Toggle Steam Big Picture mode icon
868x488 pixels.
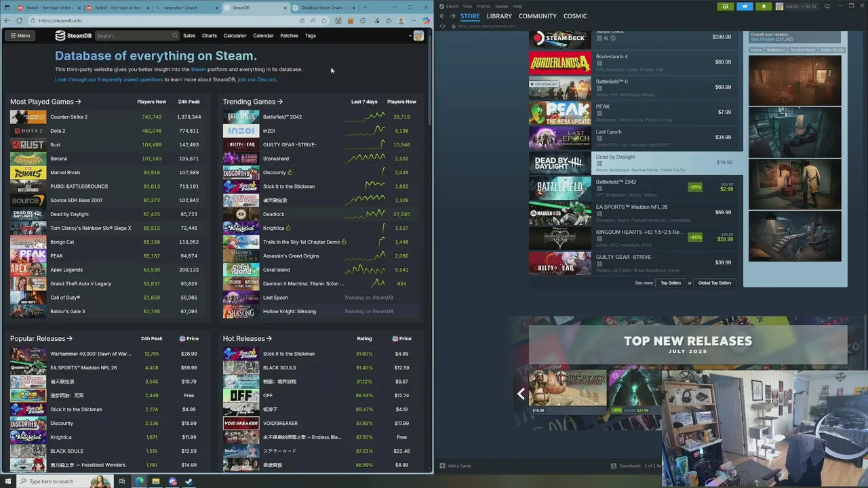pos(827,6)
